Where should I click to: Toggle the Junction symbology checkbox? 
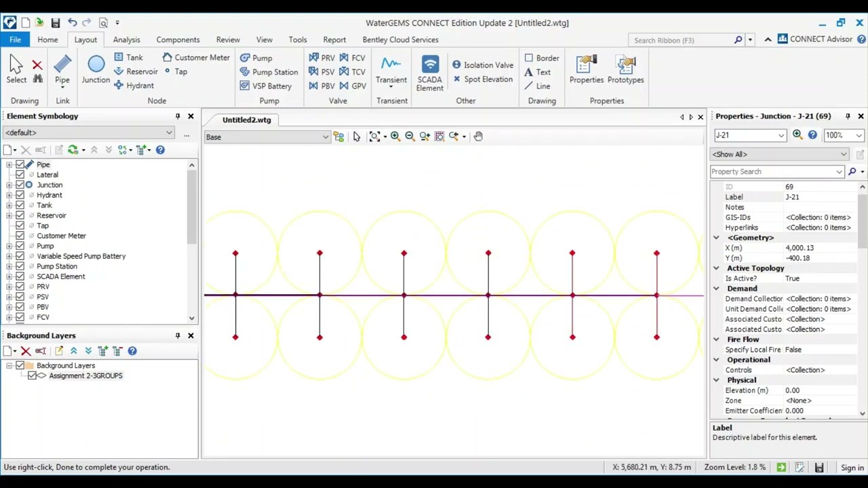point(20,185)
